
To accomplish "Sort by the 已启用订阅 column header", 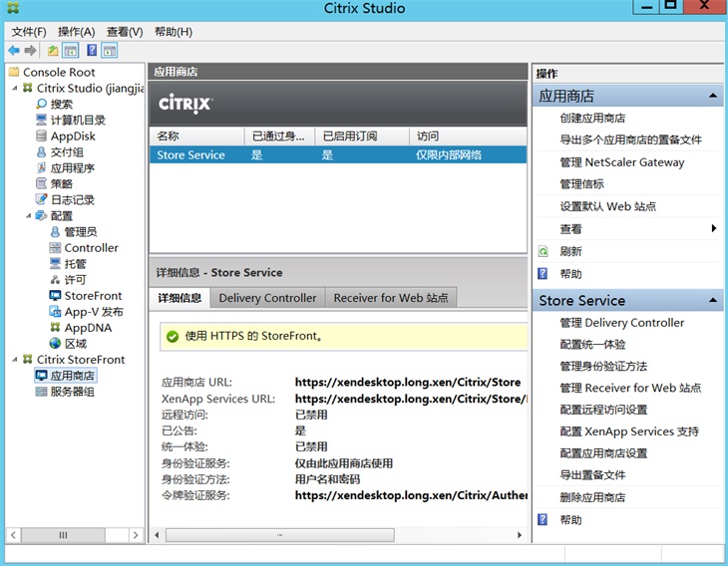I will [x=362, y=136].
